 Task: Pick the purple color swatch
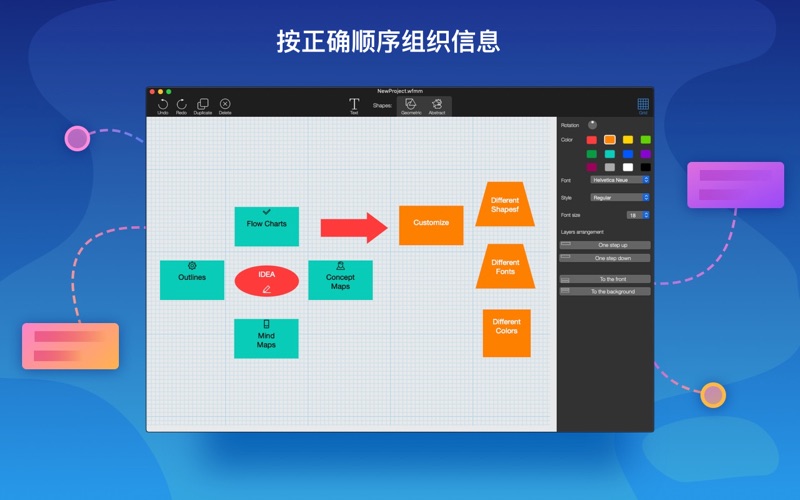[x=645, y=154]
